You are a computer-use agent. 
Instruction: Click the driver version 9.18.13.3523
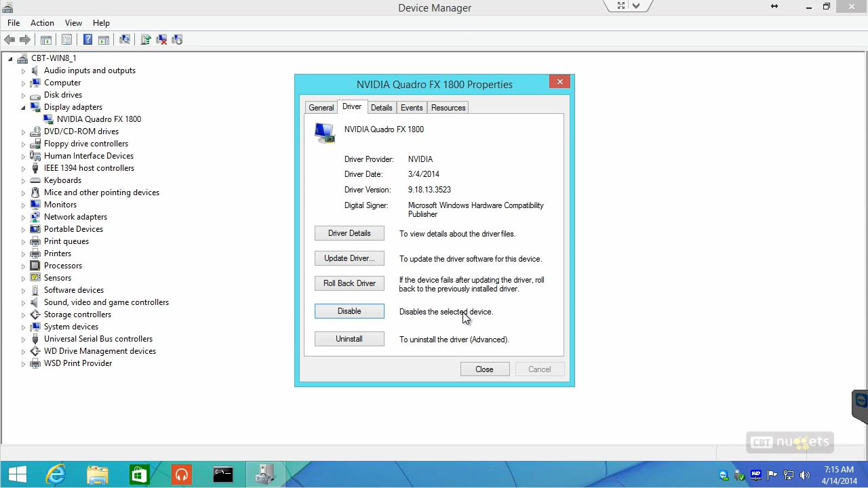click(429, 190)
